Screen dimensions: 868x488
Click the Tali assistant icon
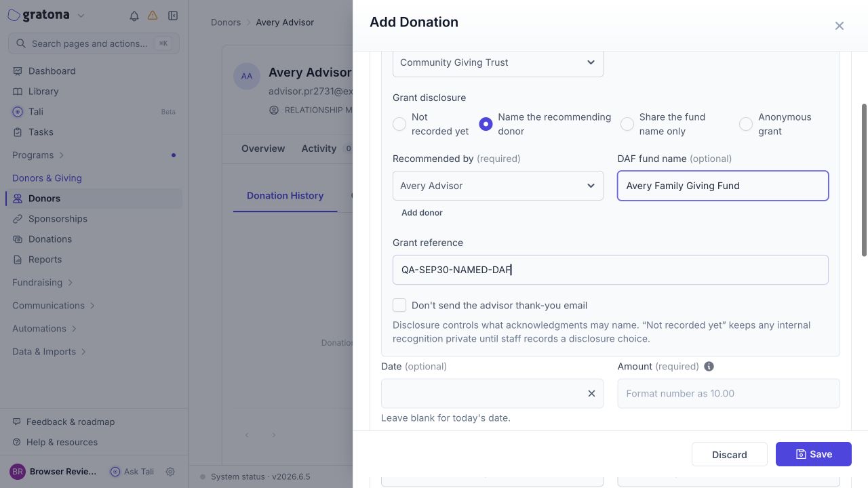coord(18,112)
